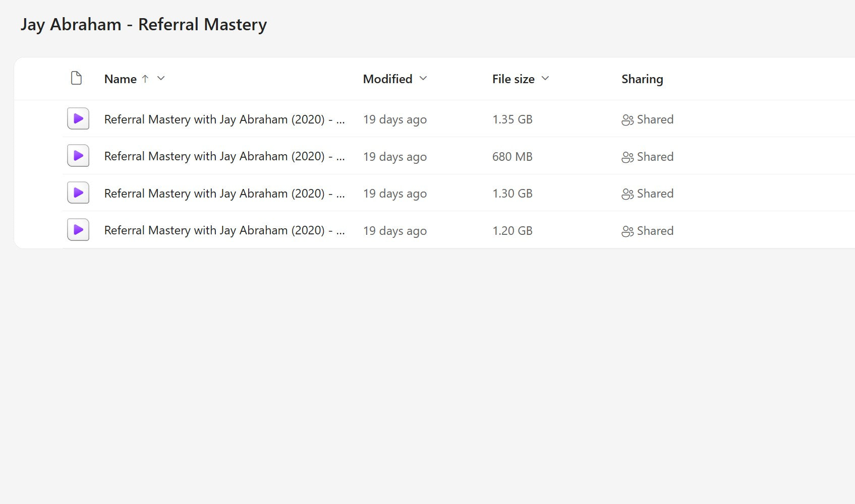Click the 19 days ago timestamp on the last row
The image size is (855, 504).
pyautogui.click(x=394, y=230)
